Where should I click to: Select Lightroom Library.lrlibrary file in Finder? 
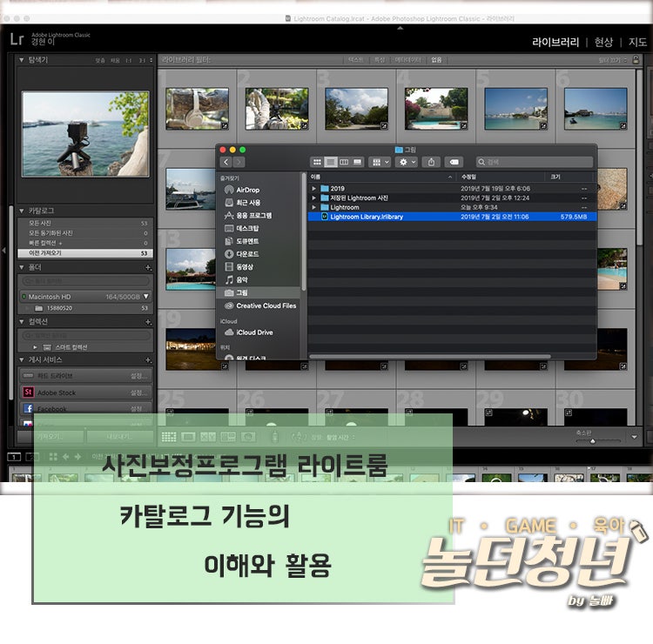[452, 217]
